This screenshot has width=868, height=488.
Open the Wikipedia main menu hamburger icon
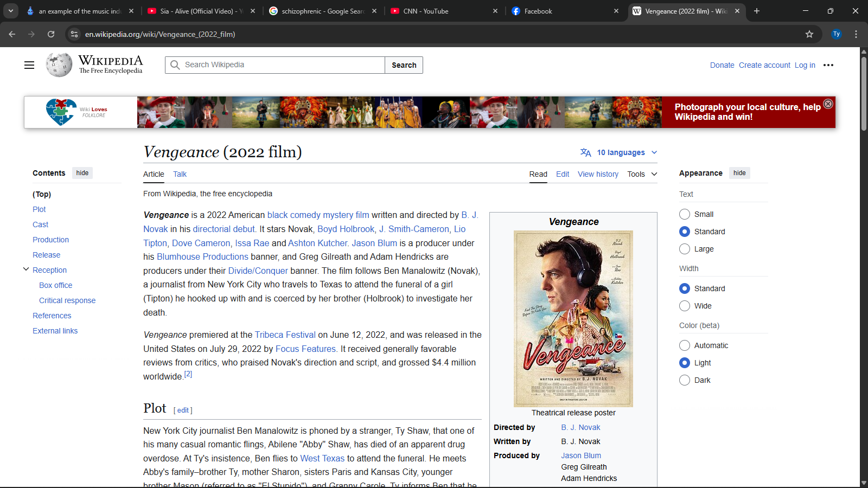tap(29, 65)
